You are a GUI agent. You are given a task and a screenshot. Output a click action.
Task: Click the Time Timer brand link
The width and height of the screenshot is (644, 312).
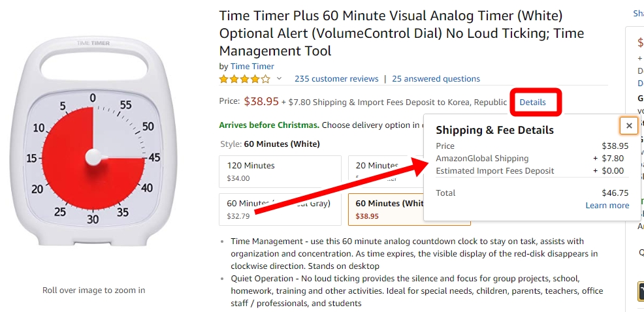tap(252, 67)
